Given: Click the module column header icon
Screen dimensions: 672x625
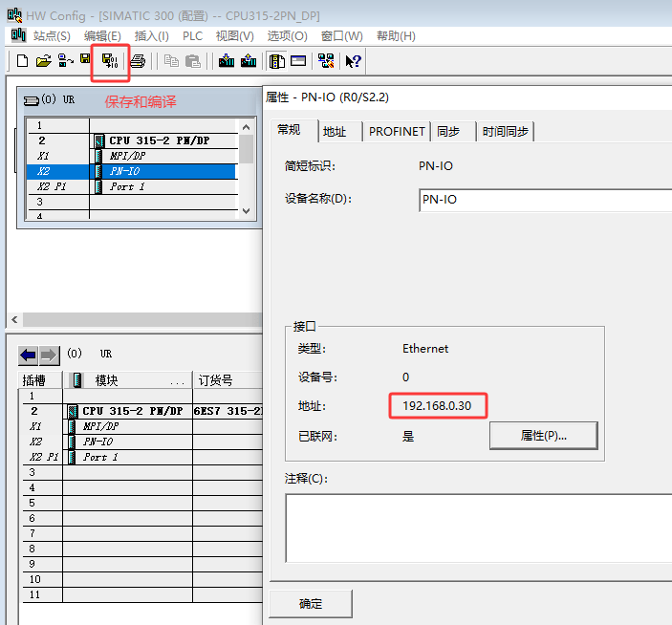Looking at the screenshot, I should coord(77,380).
